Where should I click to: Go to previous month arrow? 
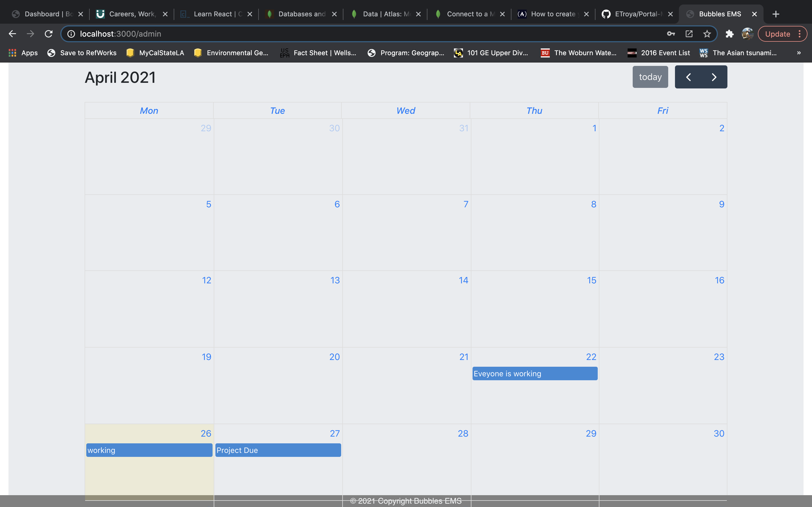click(689, 77)
